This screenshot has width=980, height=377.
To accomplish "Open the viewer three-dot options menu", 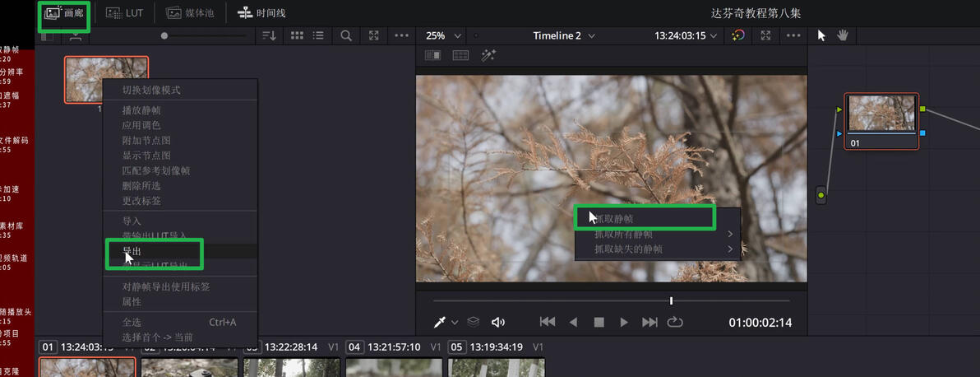I will pyautogui.click(x=793, y=35).
